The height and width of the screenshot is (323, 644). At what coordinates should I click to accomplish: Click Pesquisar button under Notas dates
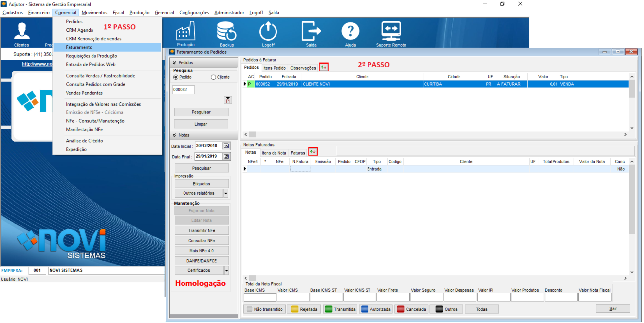(x=201, y=168)
